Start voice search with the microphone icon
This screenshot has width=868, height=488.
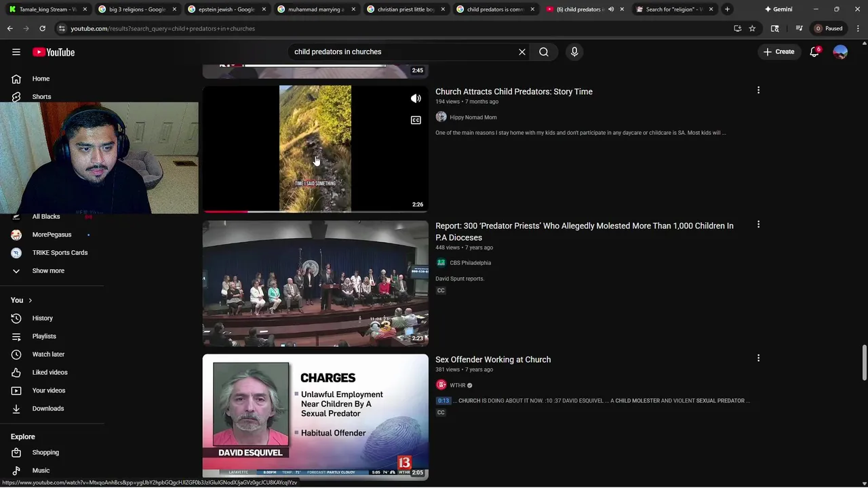[574, 52]
